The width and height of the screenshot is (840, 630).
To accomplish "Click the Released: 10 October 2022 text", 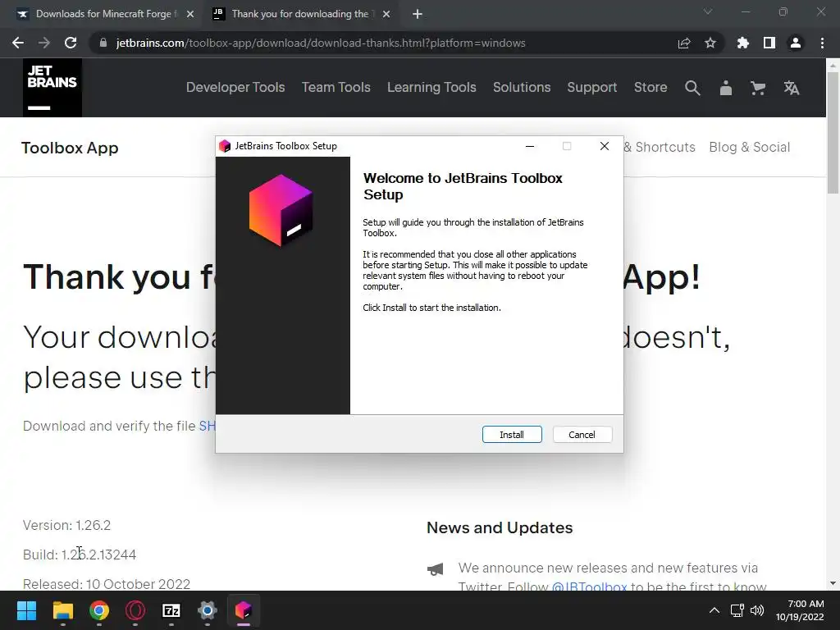I will [x=107, y=584].
